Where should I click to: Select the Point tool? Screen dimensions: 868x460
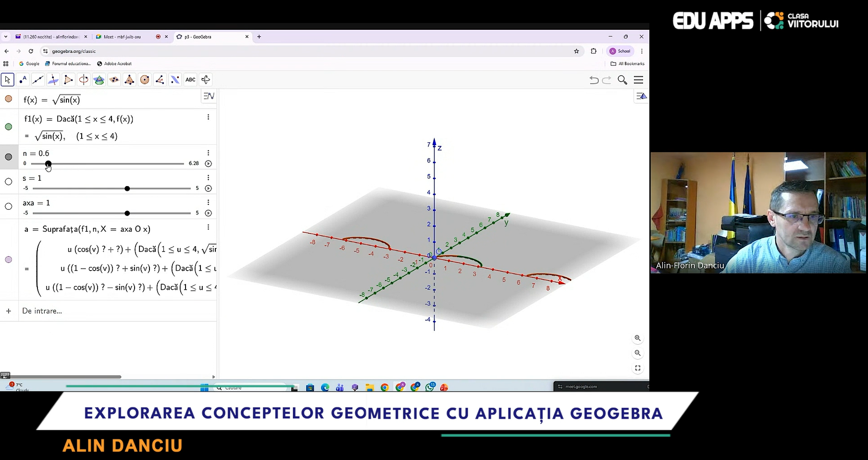coord(23,80)
